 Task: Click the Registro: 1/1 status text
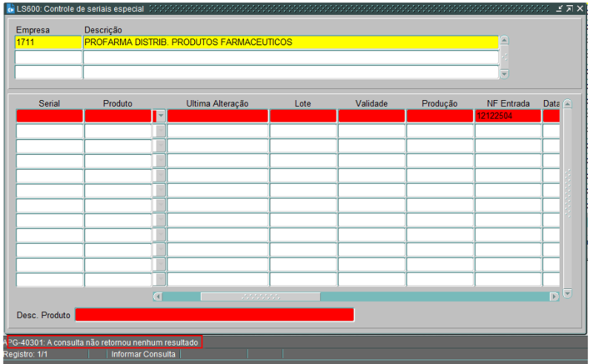point(25,354)
